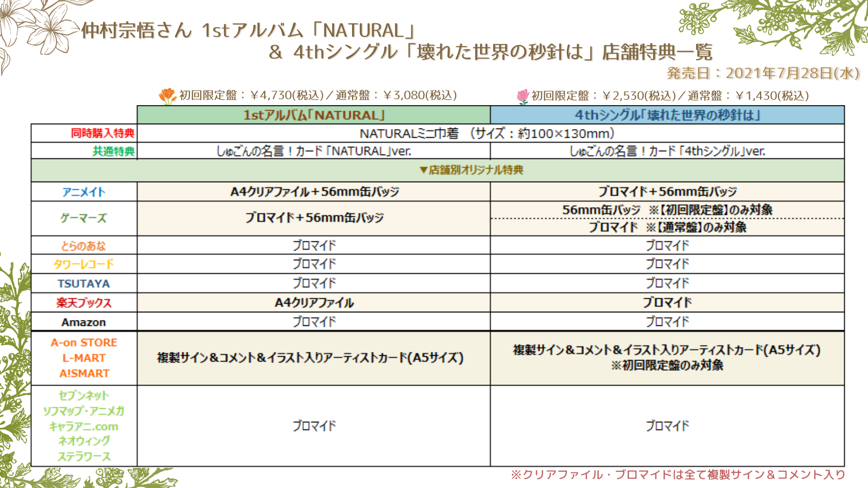This screenshot has height=488, width=868.
Task: Click 56mm缶バッジ ※【初回限定盤】のみ対象
Action: [667, 210]
